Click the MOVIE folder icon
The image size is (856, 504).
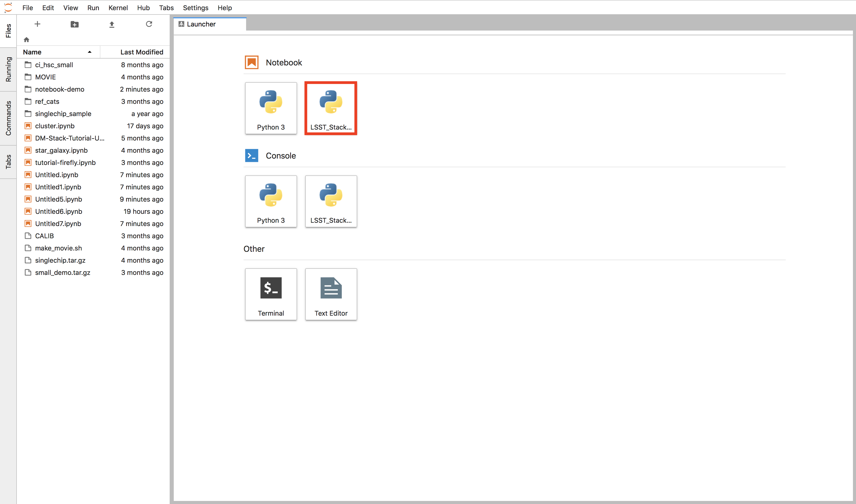pyautogui.click(x=28, y=77)
